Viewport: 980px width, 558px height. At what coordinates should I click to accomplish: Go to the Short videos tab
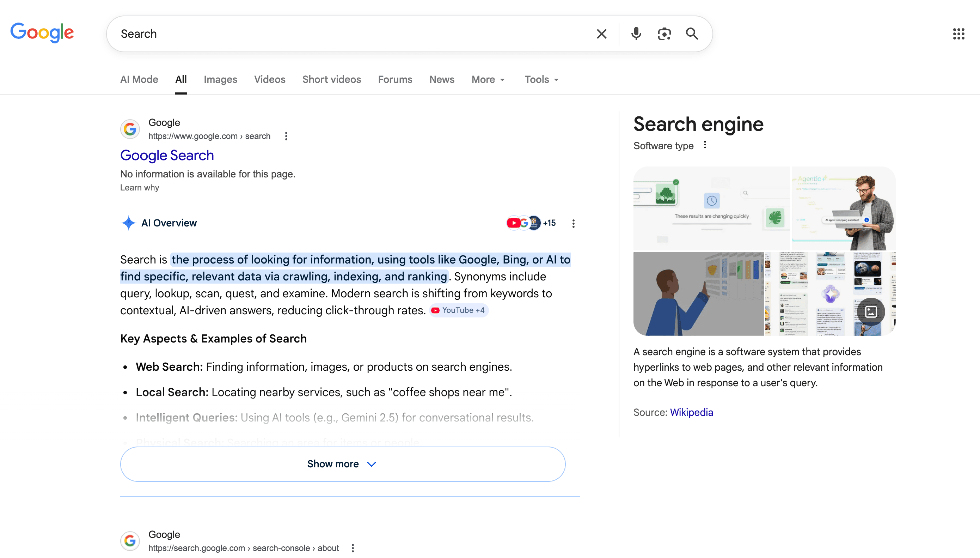click(332, 79)
